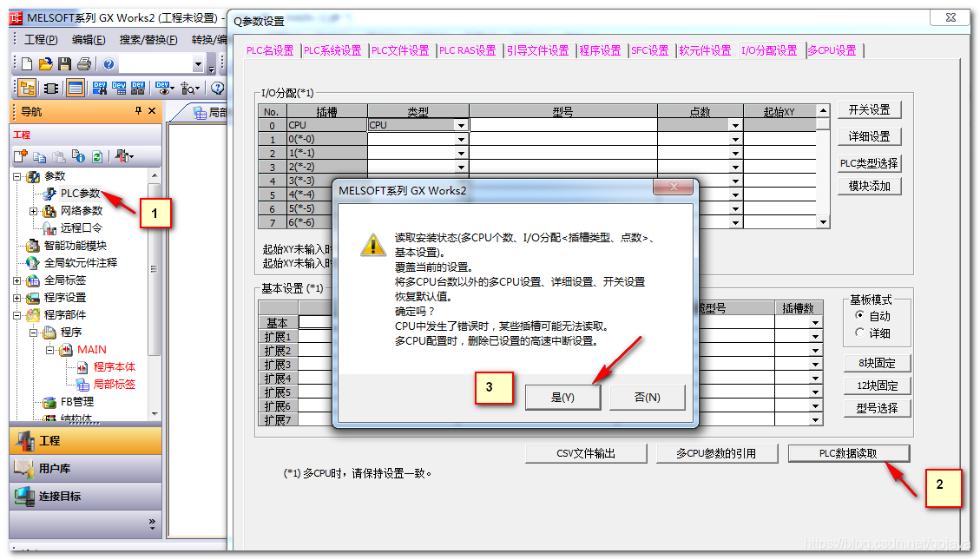Collapse the 参数 tree node
980x560 pixels.
17,176
